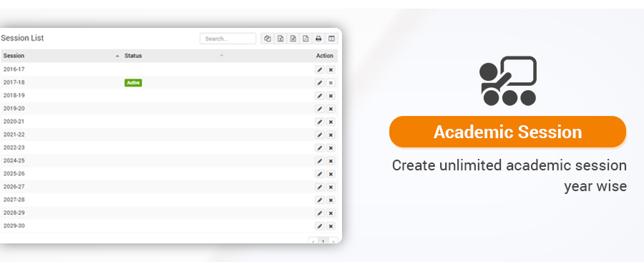Export session list as CSV
Image resolution: width=644 pixels, height=262 pixels.
click(293, 39)
